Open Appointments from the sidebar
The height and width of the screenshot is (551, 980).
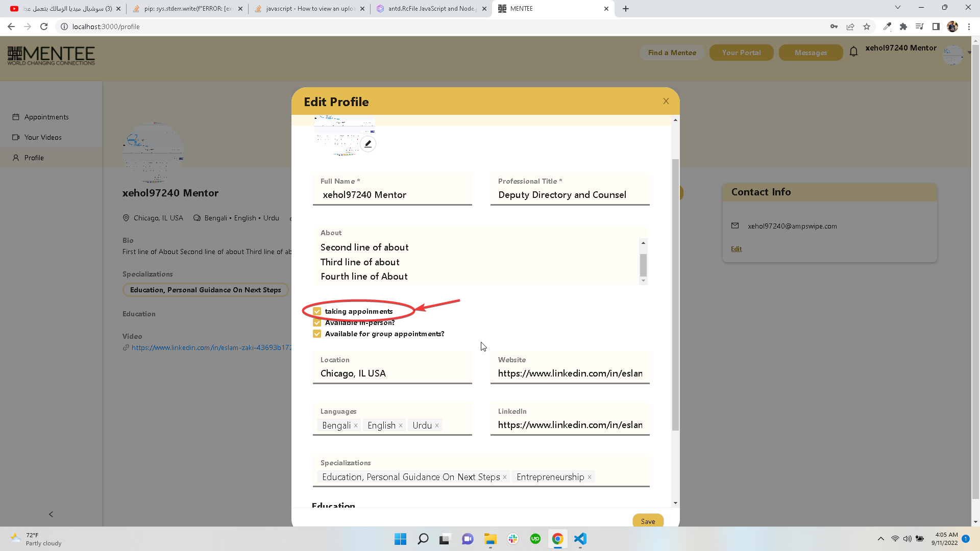click(46, 117)
